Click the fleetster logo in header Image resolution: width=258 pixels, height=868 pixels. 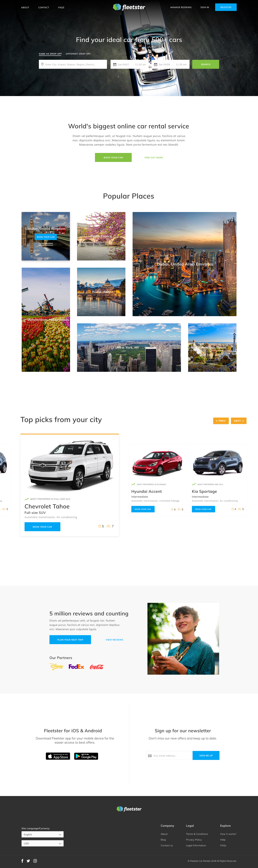tap(129, 7)
